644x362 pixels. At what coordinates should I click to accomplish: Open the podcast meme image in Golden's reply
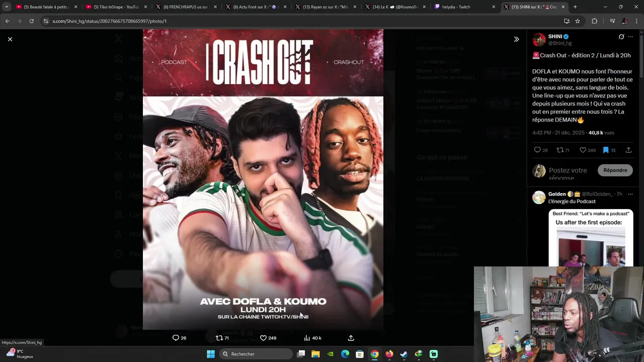point(591,237)
